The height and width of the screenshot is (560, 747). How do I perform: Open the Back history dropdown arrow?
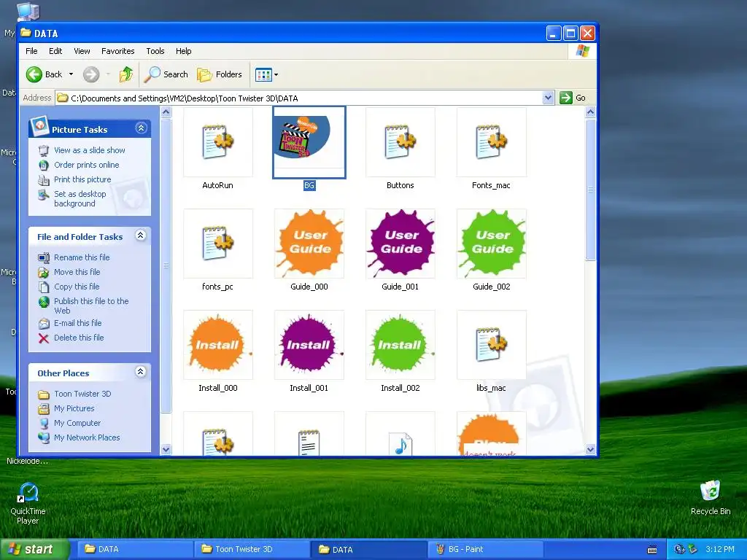71,74
